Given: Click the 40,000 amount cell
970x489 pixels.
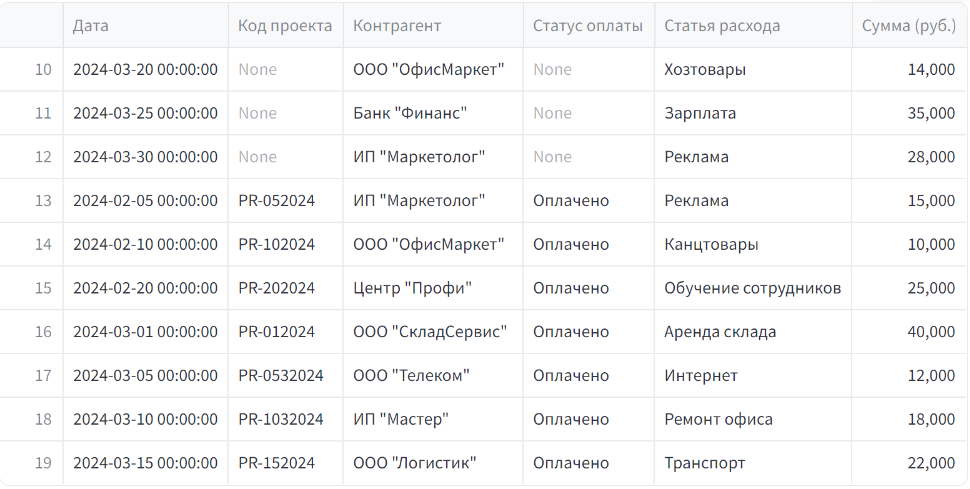Looking at the screenshot, I should (x=909, y=332).
